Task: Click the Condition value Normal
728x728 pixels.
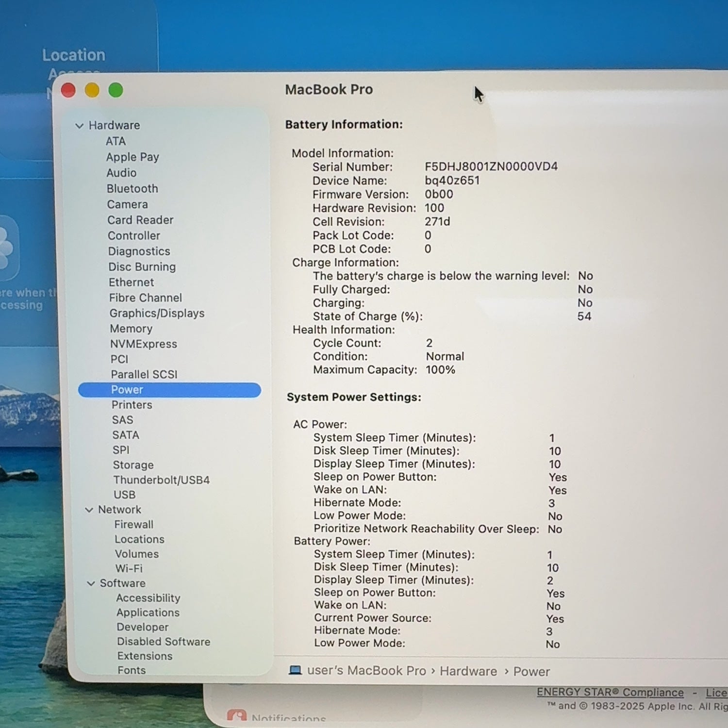Action: (445, 356)
